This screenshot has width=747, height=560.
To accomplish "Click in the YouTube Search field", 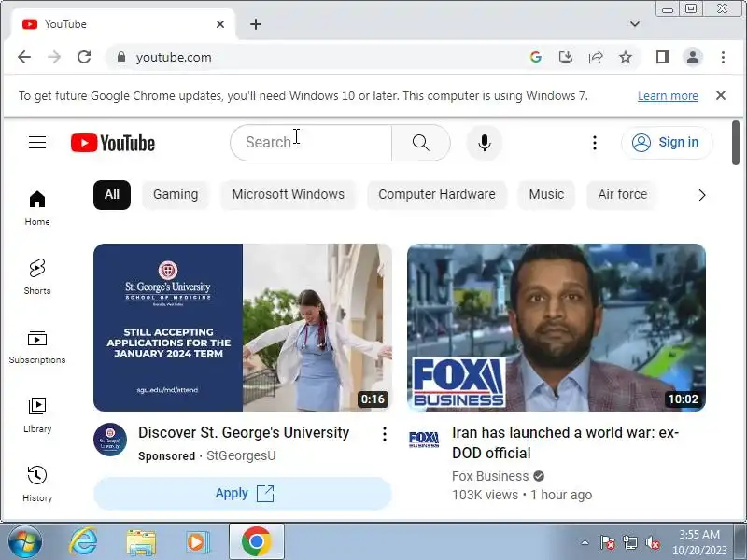I will [311, 143].
